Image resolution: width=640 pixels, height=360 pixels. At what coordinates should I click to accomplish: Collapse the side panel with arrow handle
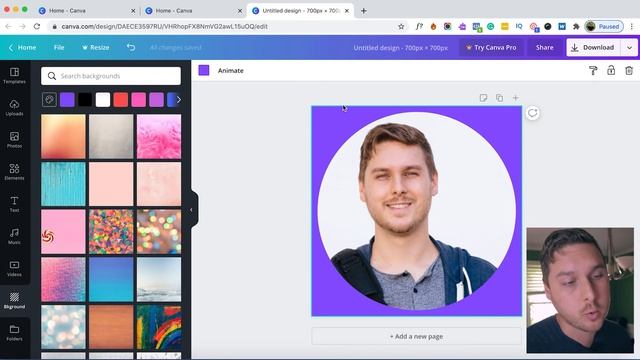[191, 210]
